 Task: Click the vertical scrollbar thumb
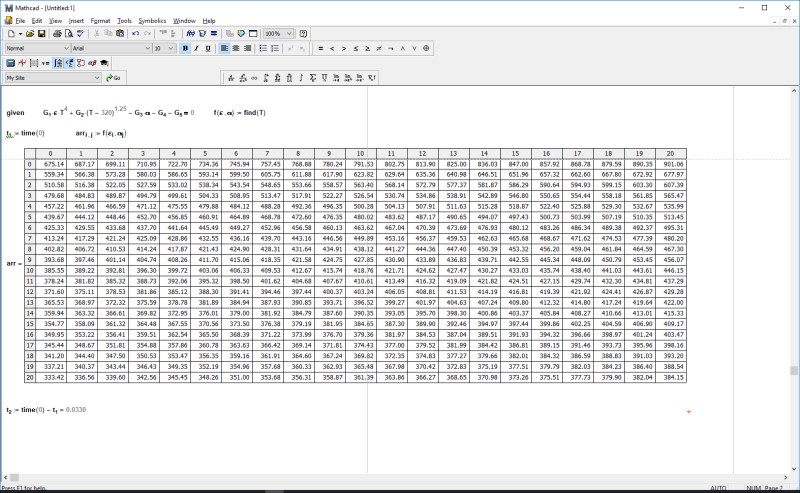pos(794,371)
